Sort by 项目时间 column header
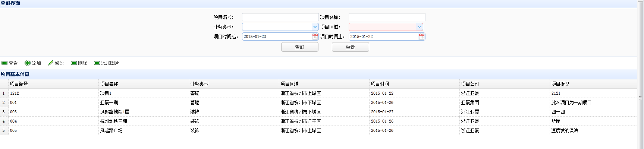Image resolution: width=644 pixels, height=149 pixels. pos(414,84)
